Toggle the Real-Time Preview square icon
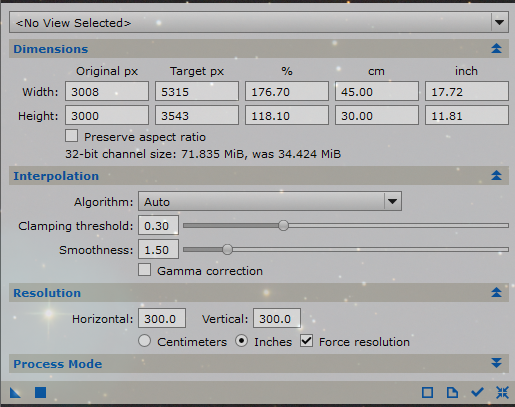 [x=427, y=392]
